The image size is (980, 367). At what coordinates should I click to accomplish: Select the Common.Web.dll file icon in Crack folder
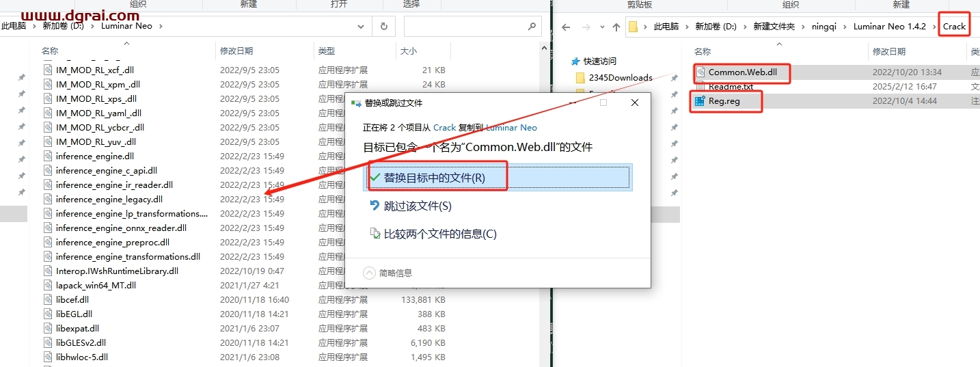[x=700, y=72]
